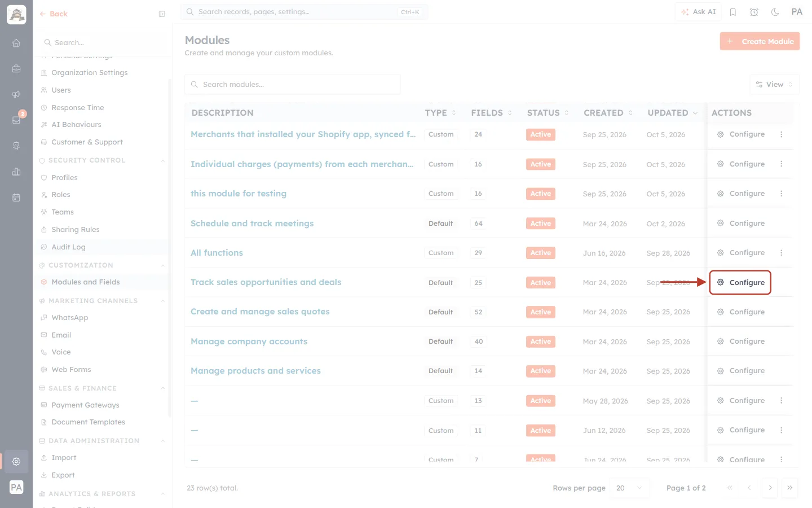This screenshot has width=812, height=508.
Task: Open more options for 'Individual charges' row
Action: point(782,164)
